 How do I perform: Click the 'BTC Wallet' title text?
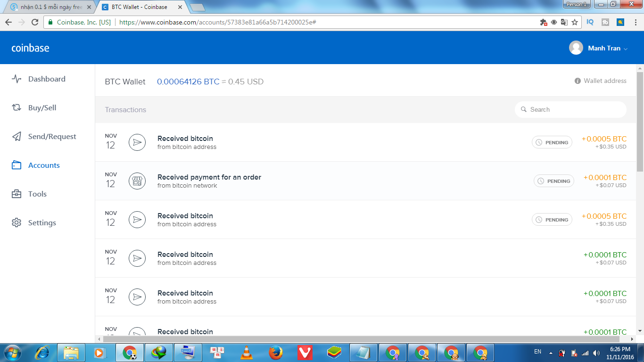click(x=125, y=82)
